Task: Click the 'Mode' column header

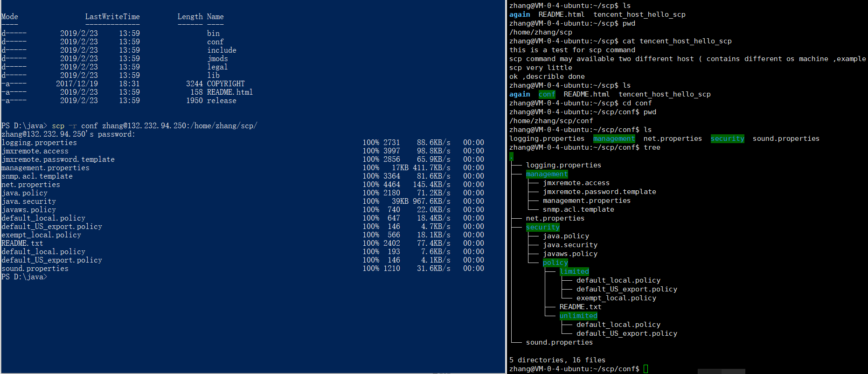Action: pyautogui.click(x=10, y=17)
